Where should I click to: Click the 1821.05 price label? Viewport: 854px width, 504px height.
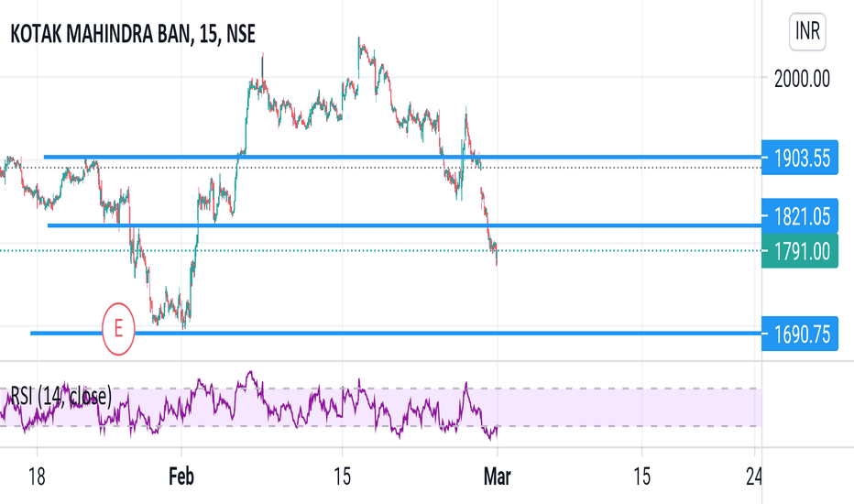(x=800, y=216)
